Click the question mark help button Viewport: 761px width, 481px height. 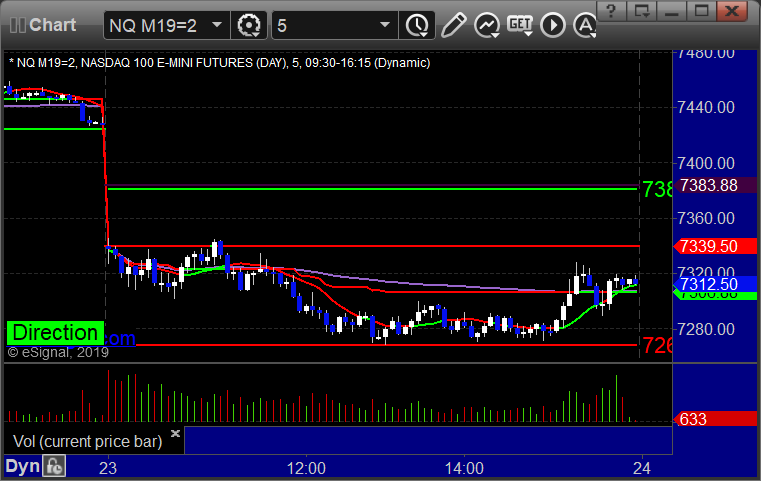(x=611, y=10)
